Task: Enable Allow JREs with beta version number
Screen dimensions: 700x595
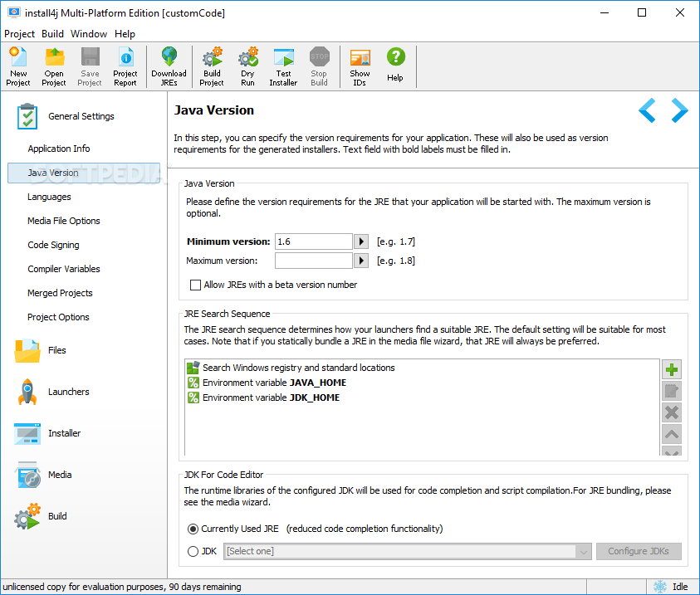Action: [x=195, y=285]
